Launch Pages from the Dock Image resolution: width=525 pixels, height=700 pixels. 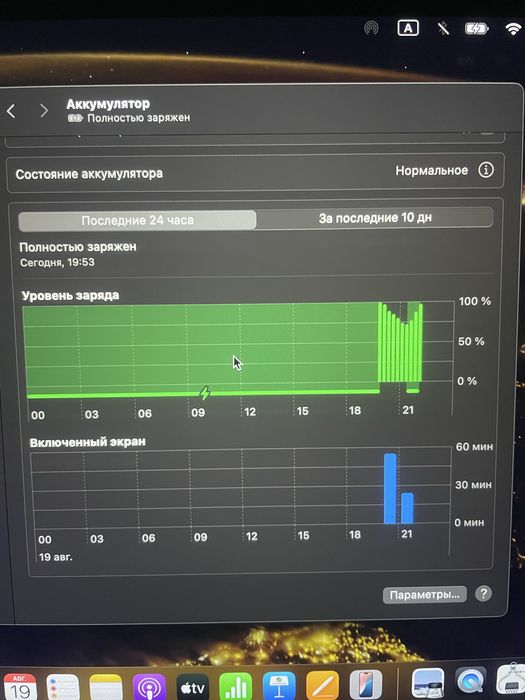tap(322, 686)
